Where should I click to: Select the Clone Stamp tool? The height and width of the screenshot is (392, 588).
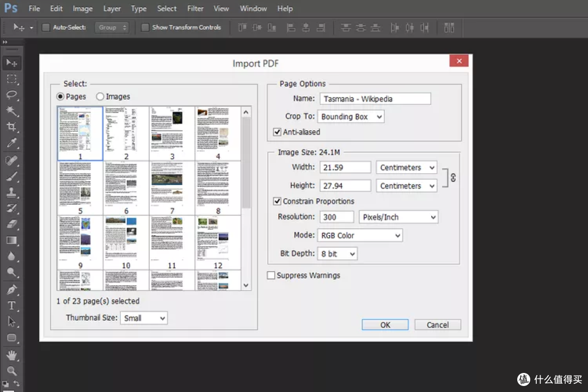tap(11, 192)
